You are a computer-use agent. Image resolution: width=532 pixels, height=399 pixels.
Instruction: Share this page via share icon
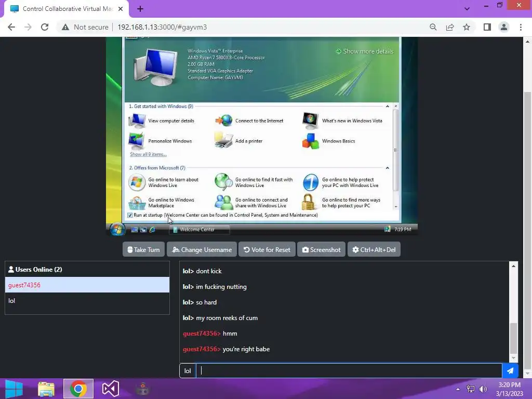pyautogui.click(x=450, y=27)
